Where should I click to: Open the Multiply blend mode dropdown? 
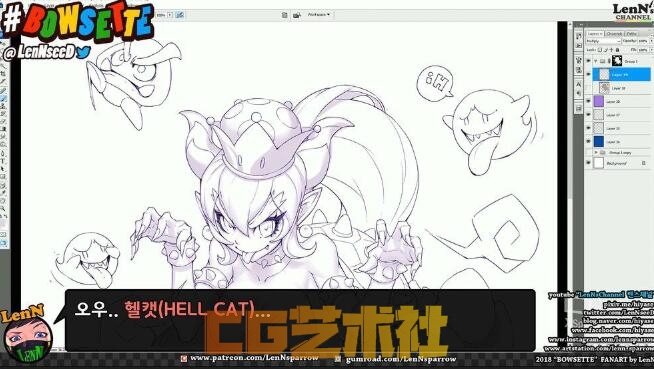pyautogui.click(x=603, y=41)
